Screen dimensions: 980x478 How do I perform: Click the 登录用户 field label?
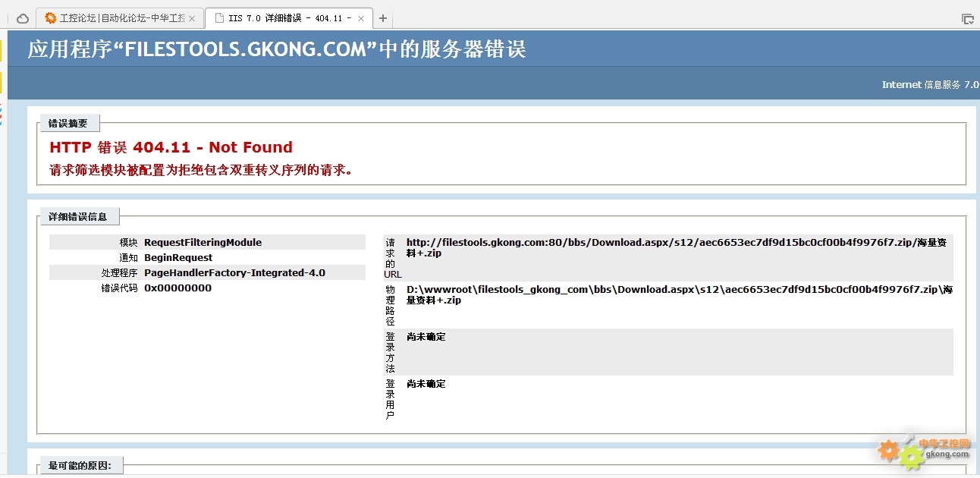[390, 399]
